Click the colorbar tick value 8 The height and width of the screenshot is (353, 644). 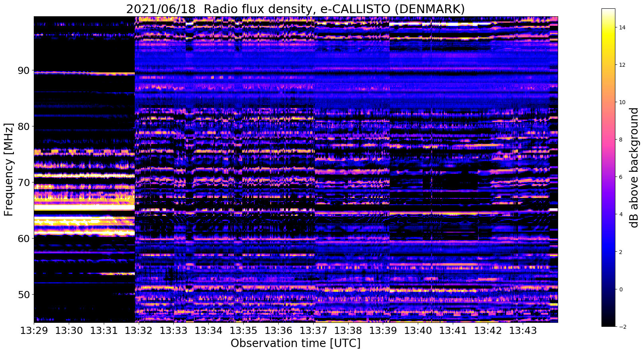621,140
